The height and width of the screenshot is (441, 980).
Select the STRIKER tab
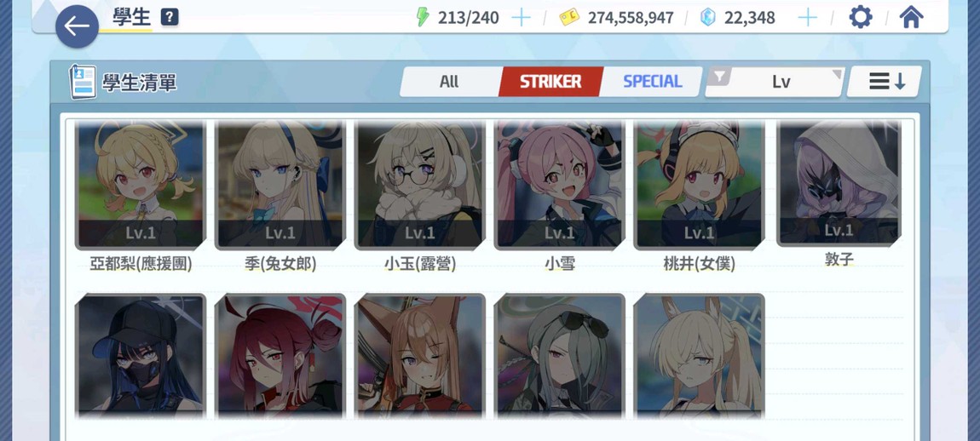click(551, 82)
